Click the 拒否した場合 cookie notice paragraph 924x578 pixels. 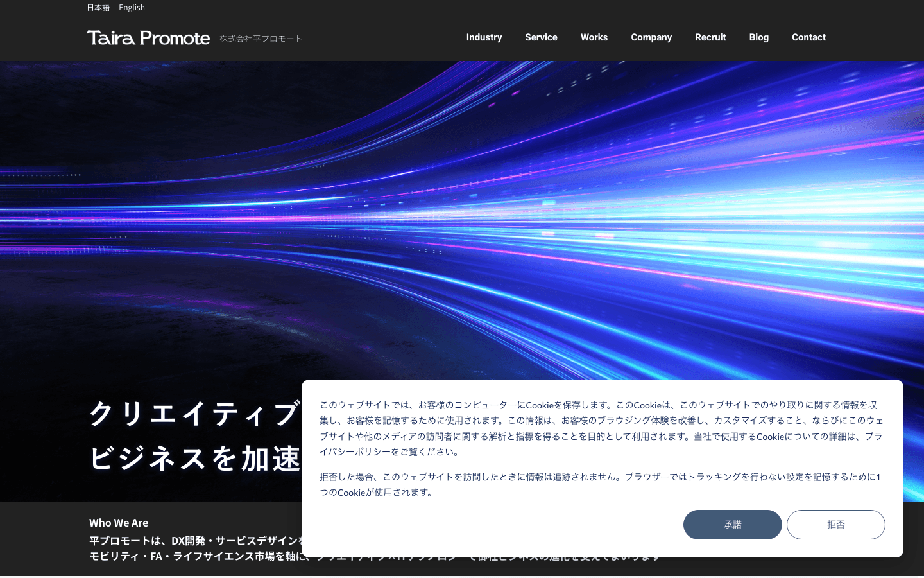601,485
